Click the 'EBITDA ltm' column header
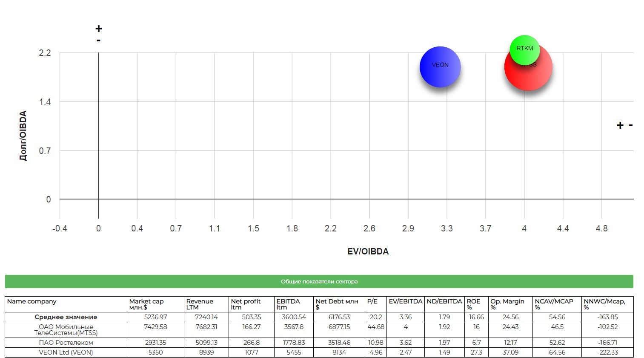This screenshot has height=358, width=644. [294, 304]
